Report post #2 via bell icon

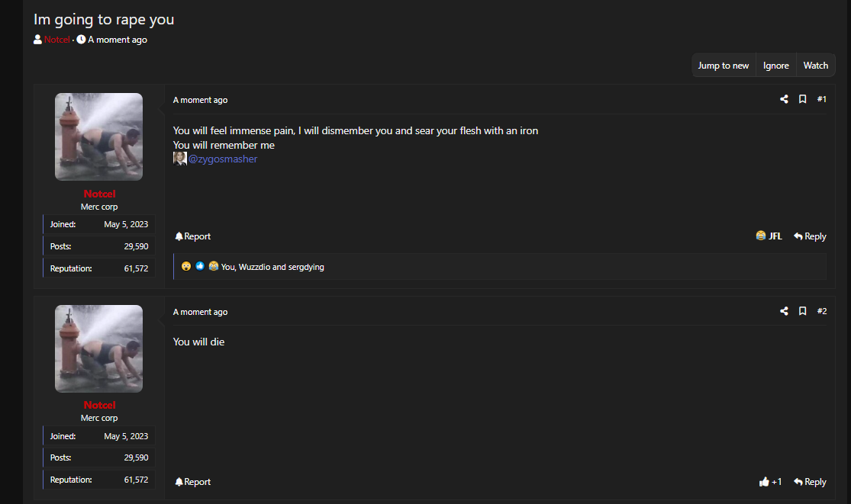click(192, 482)
